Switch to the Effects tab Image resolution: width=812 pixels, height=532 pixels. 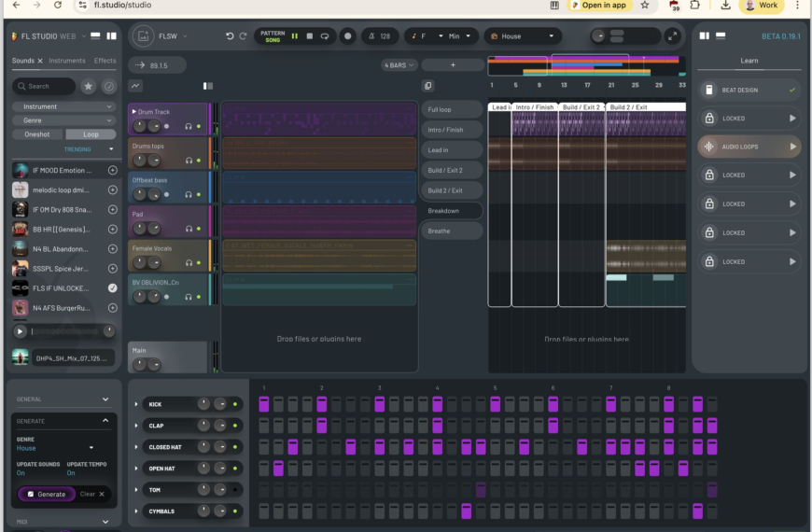pos(105,61)
